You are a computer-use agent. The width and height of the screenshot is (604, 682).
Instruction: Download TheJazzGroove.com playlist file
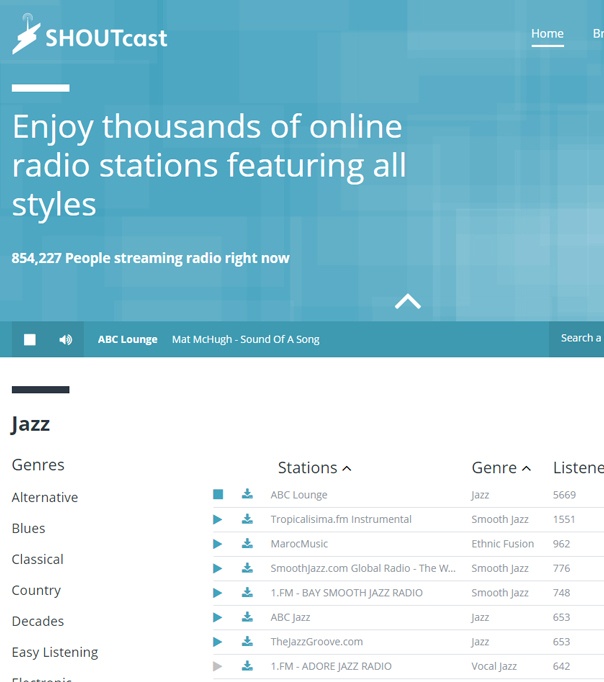click(247, 641)
